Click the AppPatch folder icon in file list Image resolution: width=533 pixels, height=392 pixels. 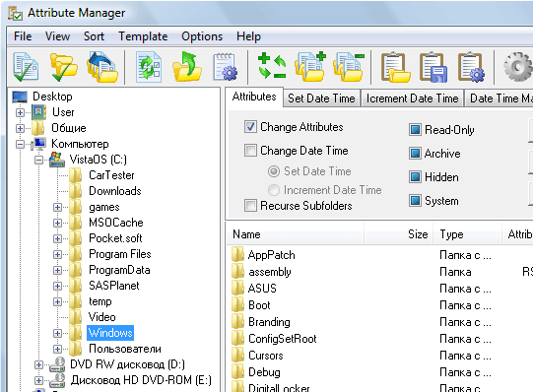(237, 254)
